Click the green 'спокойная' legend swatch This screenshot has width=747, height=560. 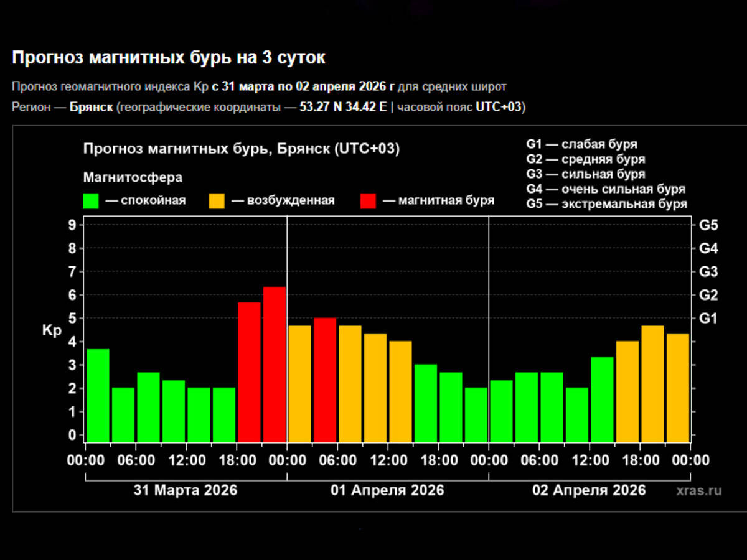[92, 201]
